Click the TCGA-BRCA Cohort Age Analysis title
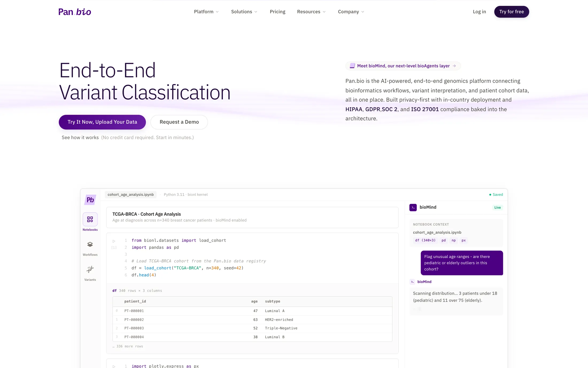Screen dimensions: 588x368 [146, 214]
